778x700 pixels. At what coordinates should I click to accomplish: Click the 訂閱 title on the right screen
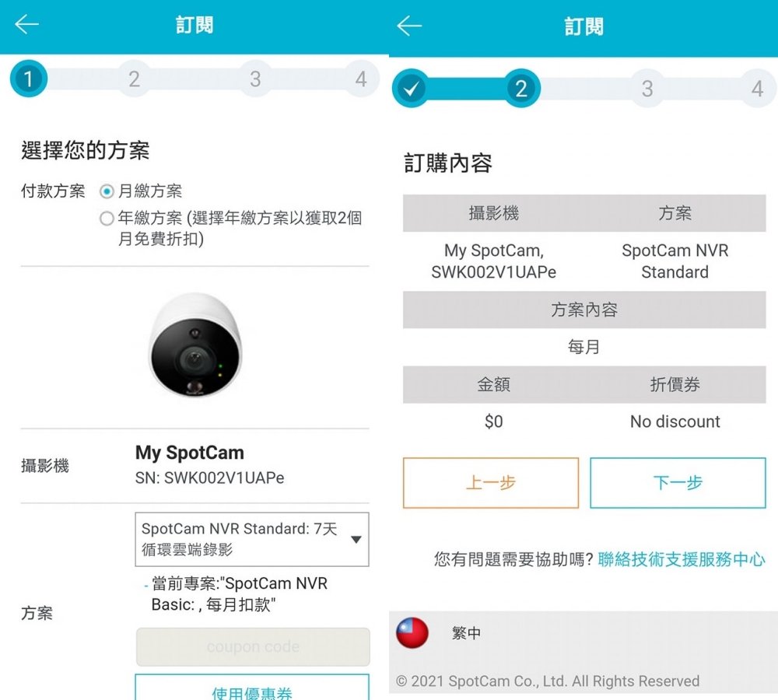(x=583, y=26)
